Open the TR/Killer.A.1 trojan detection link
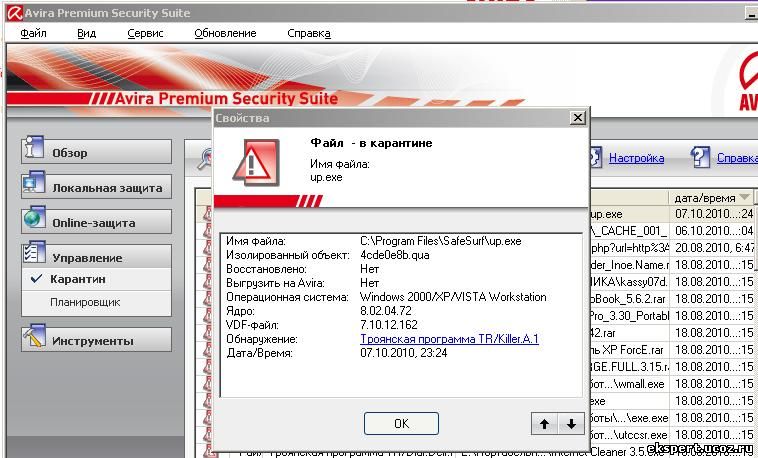Image resolution: width=758 pixels, height=458 pixels. click(449, 339)
